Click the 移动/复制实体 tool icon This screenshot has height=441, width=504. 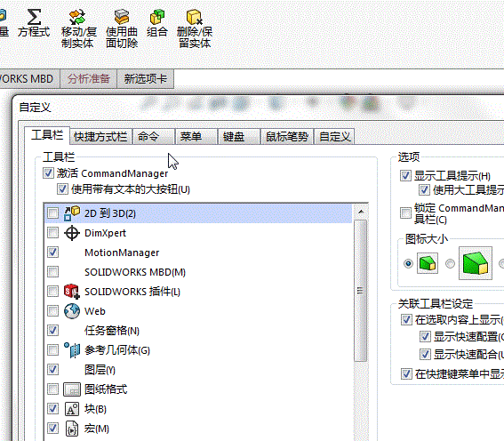[x=77, y=17]
